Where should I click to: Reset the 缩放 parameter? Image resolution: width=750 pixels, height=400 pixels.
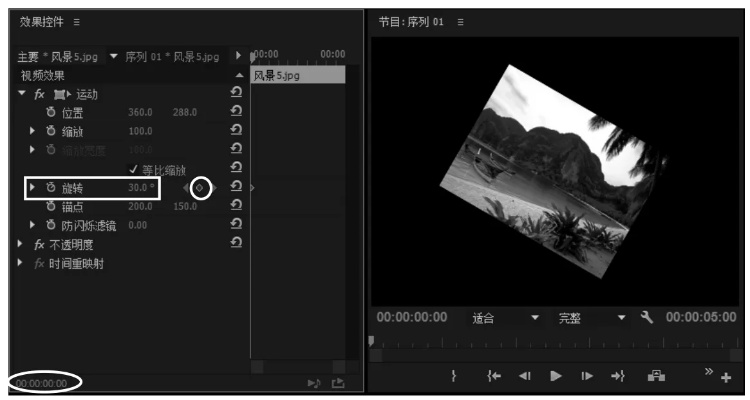tap(236, 130)
